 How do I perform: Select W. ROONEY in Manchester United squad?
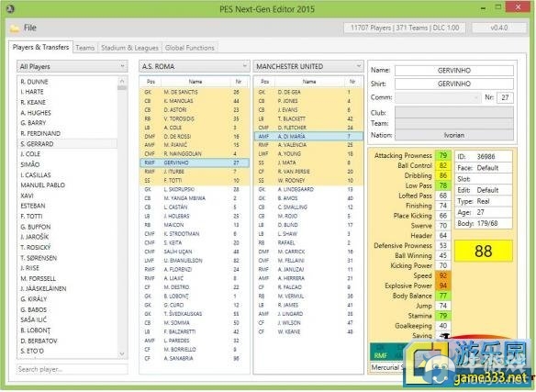click(x=308, y=180)
